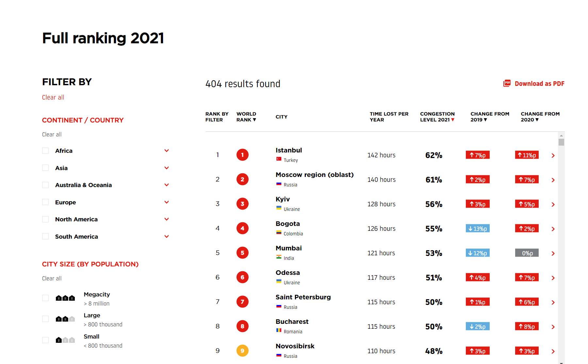Click Mumbai's blue 12%p change badge
The image size is (588, 364).
[x=478, y=253]
